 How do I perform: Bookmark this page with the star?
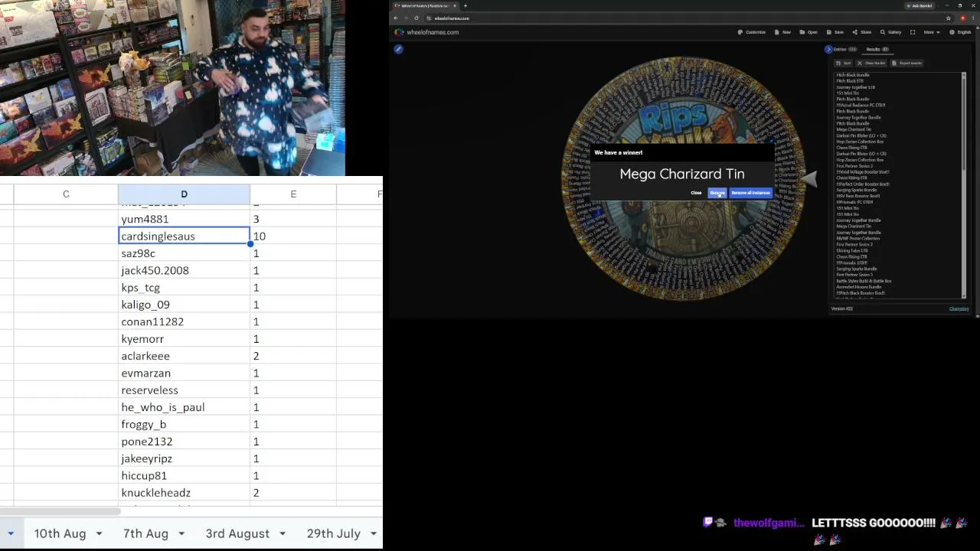point(949,18)
